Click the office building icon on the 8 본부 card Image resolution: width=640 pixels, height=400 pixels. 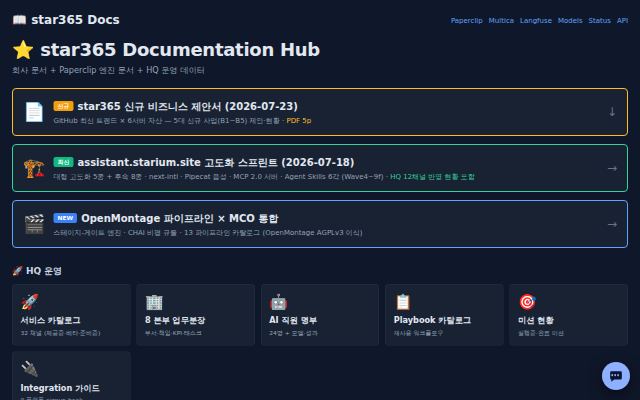coord(154,302)
